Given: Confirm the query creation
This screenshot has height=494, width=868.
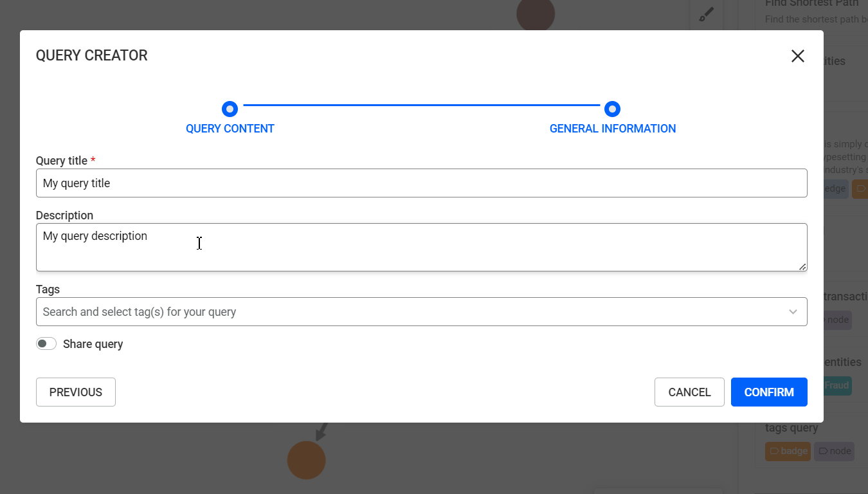Looking at the screenshot, I should [769, 392].
